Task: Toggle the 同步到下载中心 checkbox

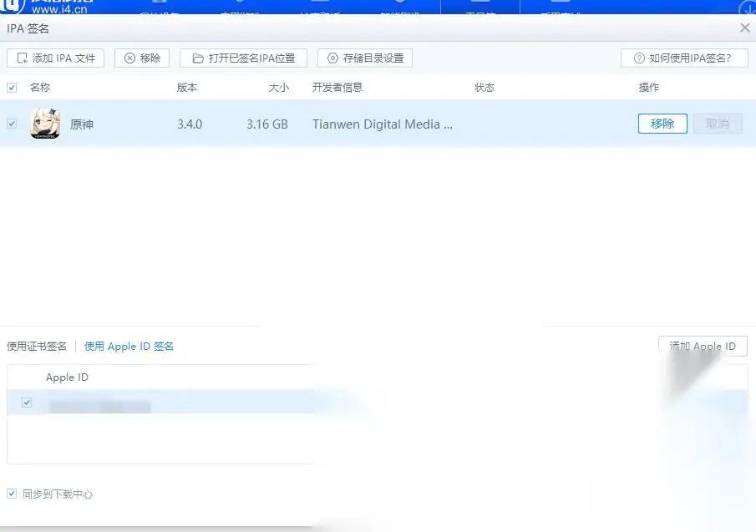Action: point(12,494)
